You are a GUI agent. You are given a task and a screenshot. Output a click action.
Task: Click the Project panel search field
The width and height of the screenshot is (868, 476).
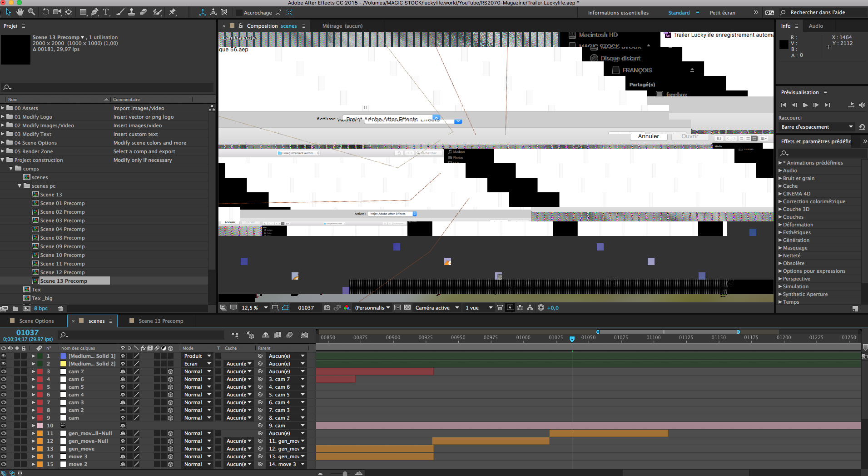(x=108, y=87)
